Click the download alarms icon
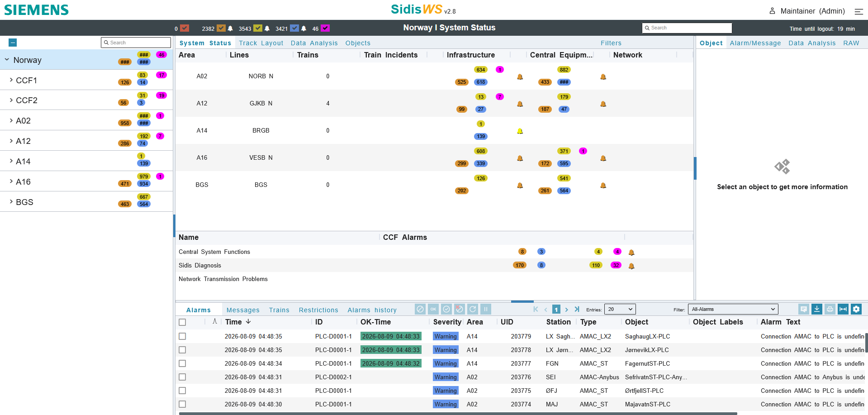 pyautogui.click(x=816, y=309)
